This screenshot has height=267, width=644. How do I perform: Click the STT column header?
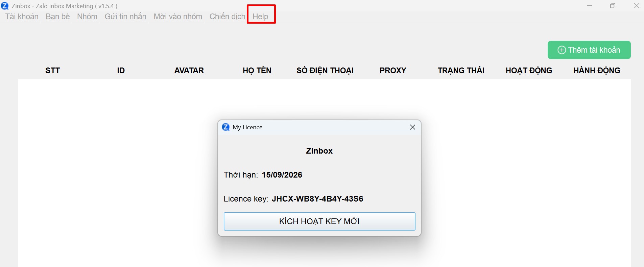pos(52,71)
